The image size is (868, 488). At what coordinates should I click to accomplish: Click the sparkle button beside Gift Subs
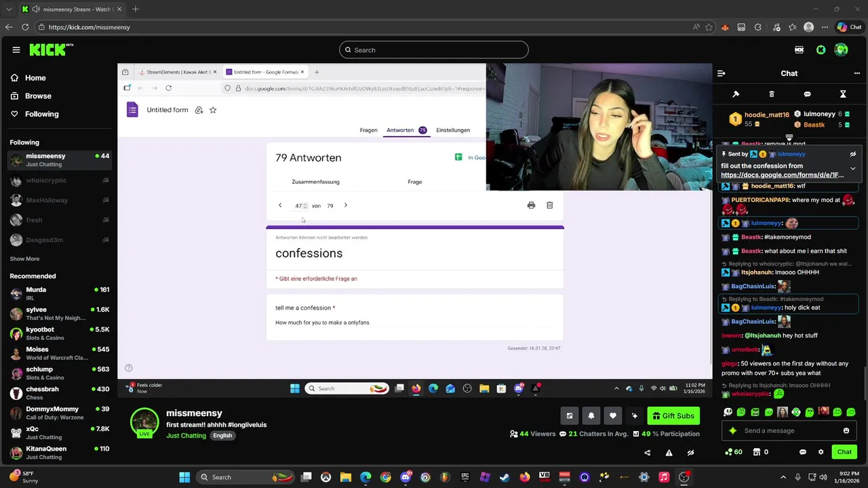tap(635, 415)
